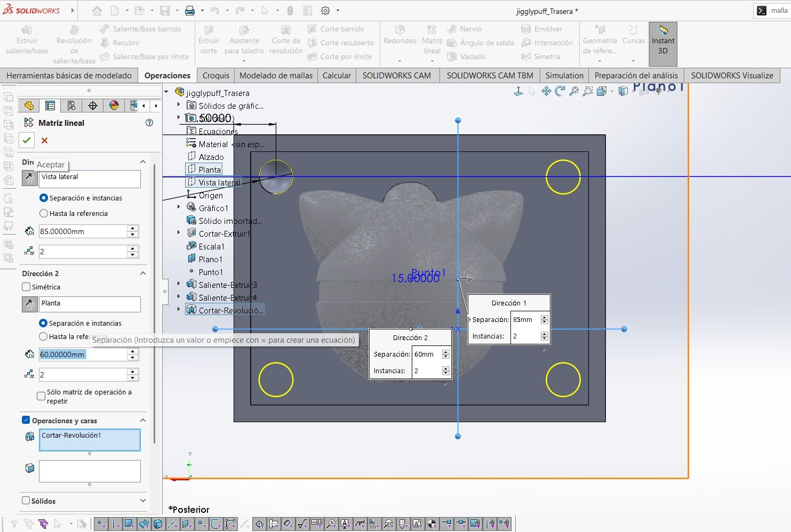Click the New document icon
The height and width of the screenshot is (532, 791).
[115, 11]
